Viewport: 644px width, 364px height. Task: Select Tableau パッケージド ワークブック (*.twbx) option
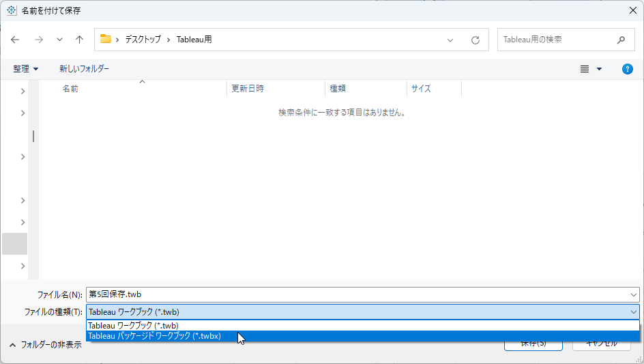pos(155,336)
